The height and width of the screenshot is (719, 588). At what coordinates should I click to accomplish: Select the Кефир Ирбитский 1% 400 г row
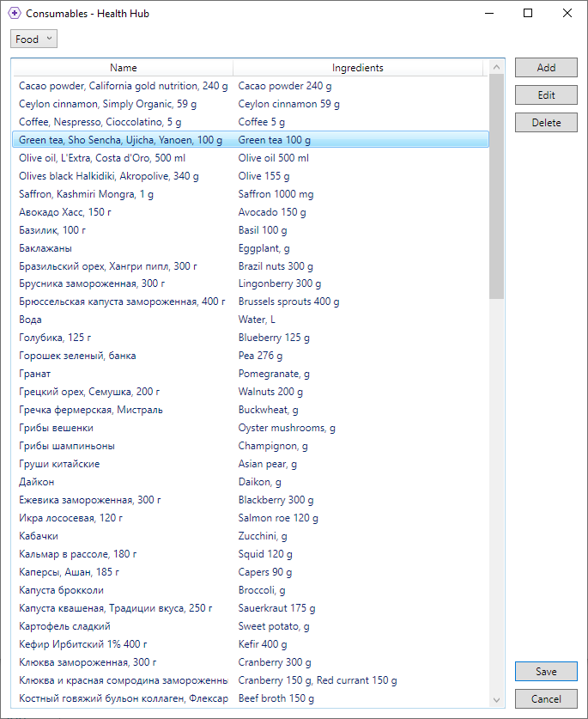(x=82, y=644)
